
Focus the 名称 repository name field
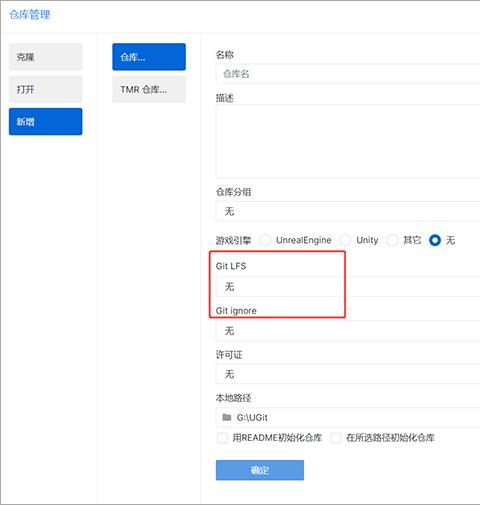click(x=348, y=74)
